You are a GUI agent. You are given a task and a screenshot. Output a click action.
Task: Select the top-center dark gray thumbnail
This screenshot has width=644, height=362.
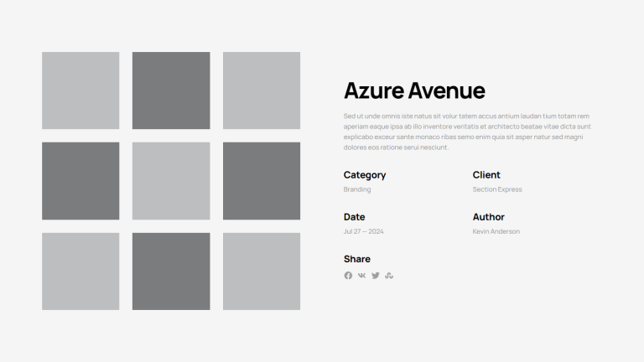171,90
